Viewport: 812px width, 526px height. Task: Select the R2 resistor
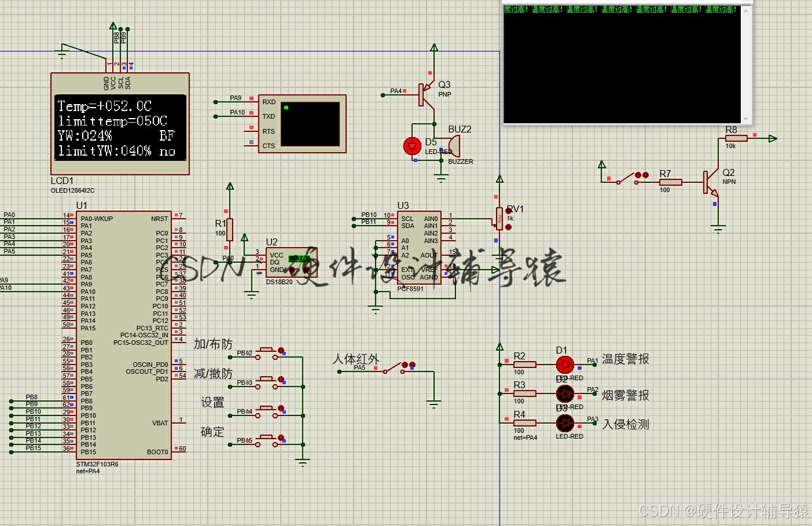524,365
